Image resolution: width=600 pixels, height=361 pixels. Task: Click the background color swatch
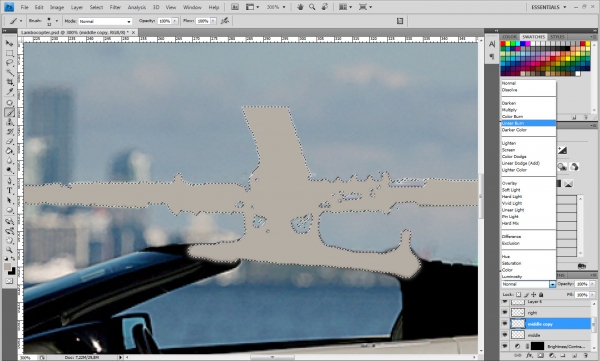pyautogui.click(x=12, y=271)
